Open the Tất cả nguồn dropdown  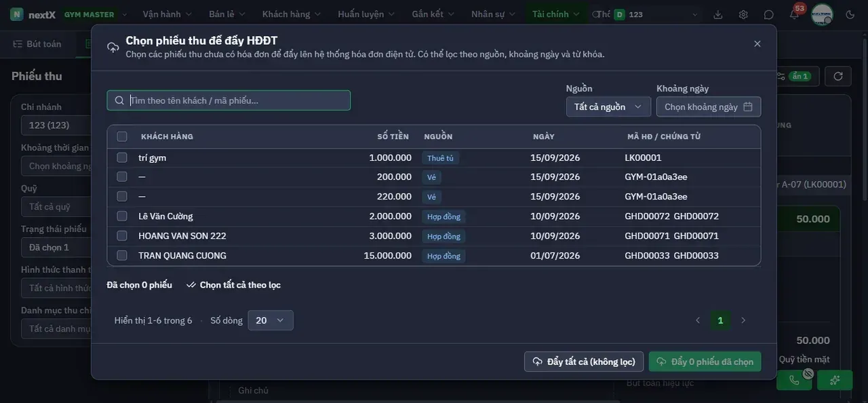click(608, 107)
